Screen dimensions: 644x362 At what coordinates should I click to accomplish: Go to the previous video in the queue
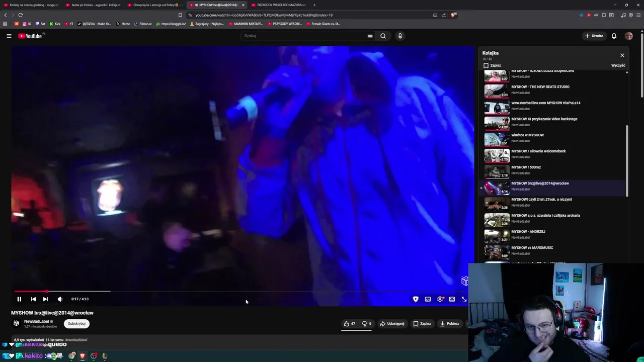tap(33, 299)
